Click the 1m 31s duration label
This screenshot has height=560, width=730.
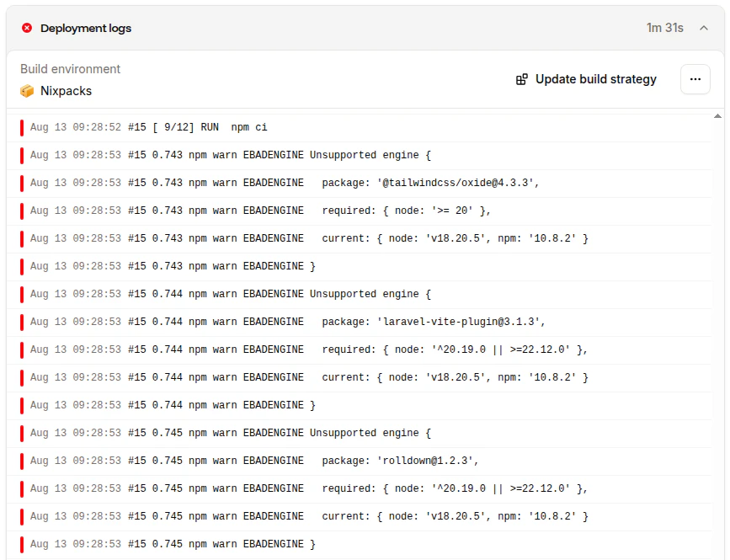pos(665,28)
